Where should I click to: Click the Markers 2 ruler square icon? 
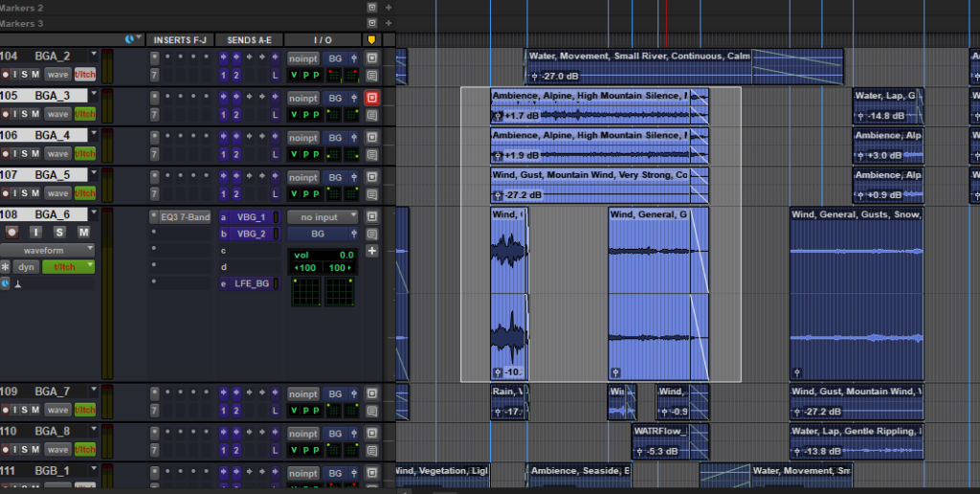[x=372, y=8]
